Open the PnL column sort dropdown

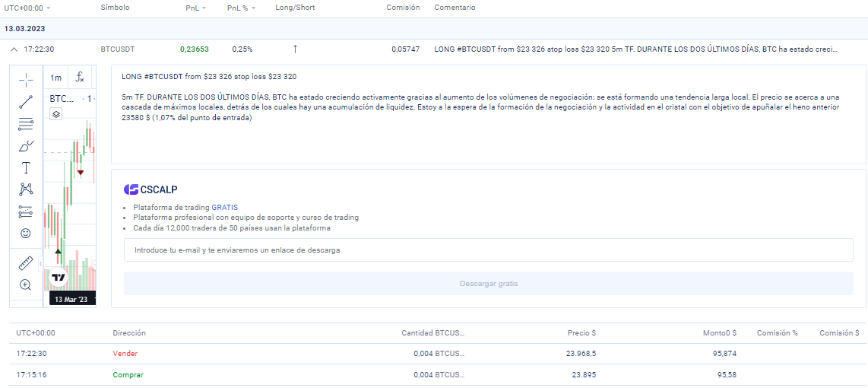[195, 8]
